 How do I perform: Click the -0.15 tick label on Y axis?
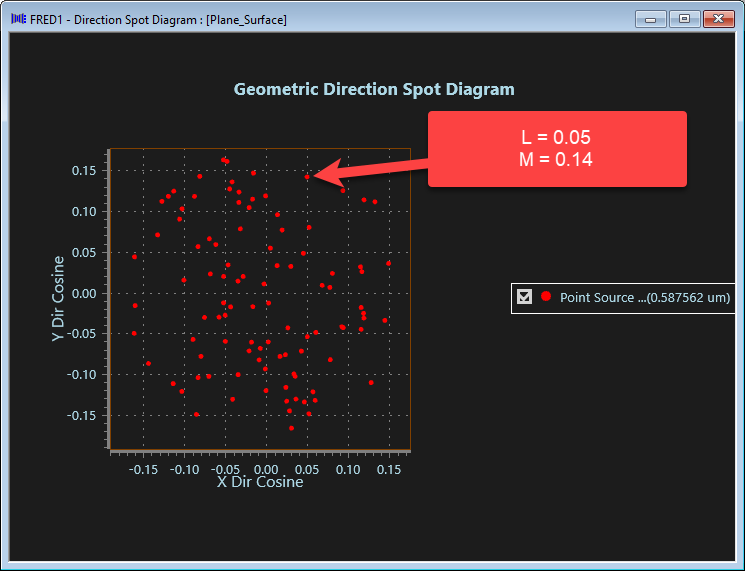[81, 415]
